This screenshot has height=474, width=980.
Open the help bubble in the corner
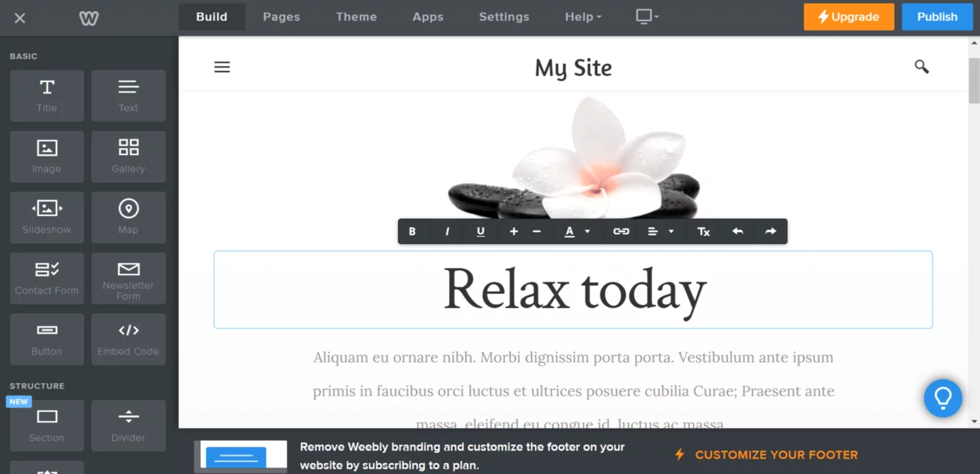pos(943,398)
